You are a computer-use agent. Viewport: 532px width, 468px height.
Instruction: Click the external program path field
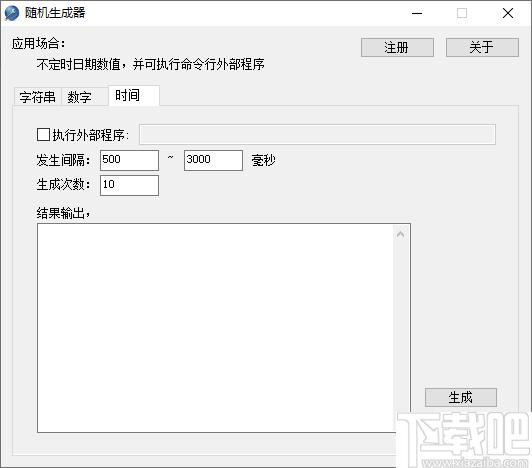point(317,134)
